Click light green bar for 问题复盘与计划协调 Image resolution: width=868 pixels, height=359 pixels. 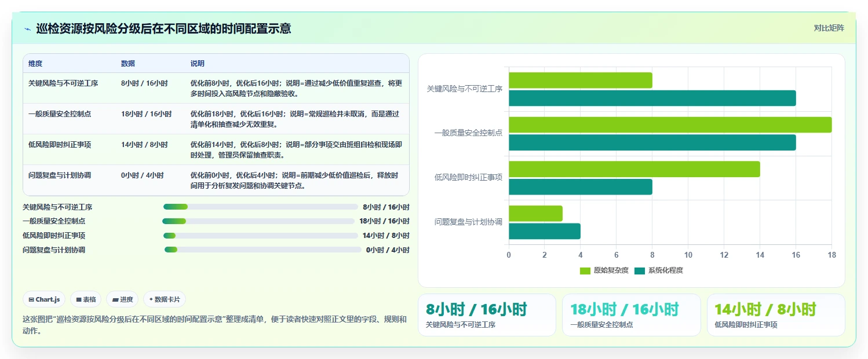(x=536, y=214)
